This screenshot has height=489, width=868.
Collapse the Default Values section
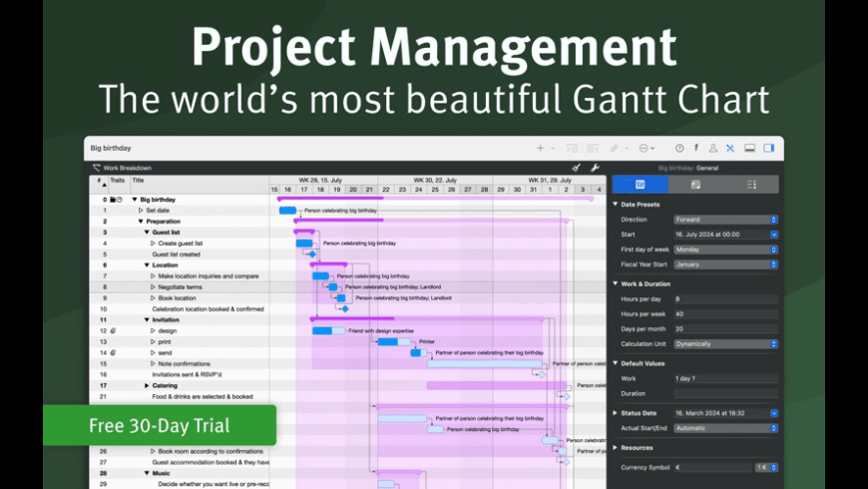coord(615,363)
